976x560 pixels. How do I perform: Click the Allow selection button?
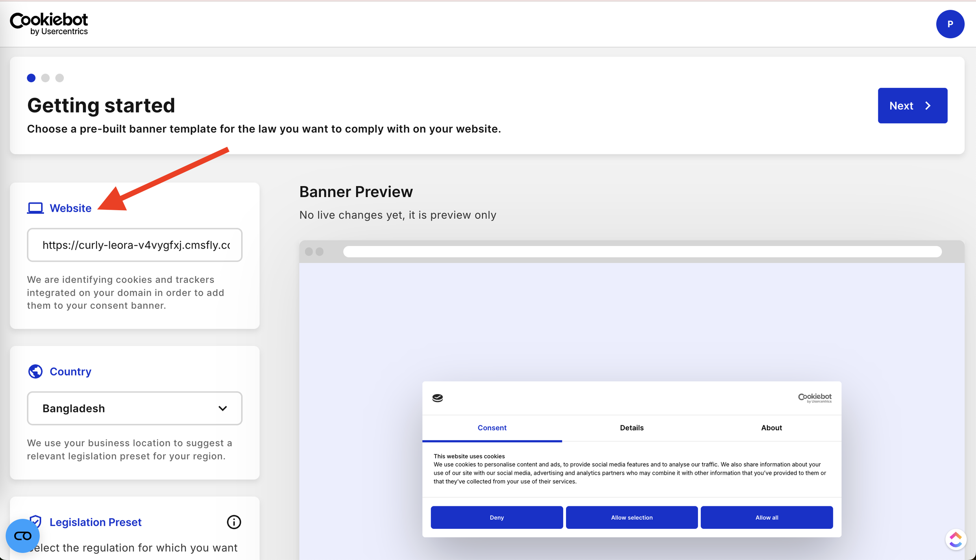(632, 517)
